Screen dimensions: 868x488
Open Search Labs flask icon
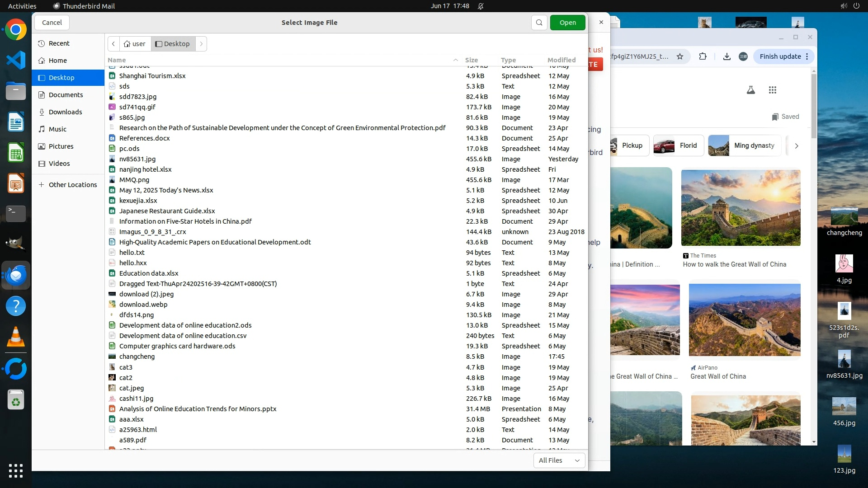(x=750, y=90)
